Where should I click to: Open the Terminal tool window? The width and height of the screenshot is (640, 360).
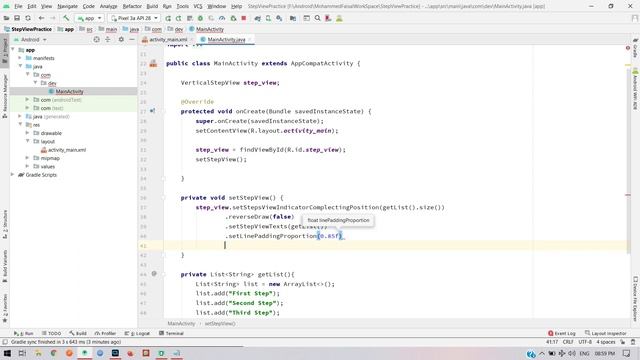(x=171, y=333)
